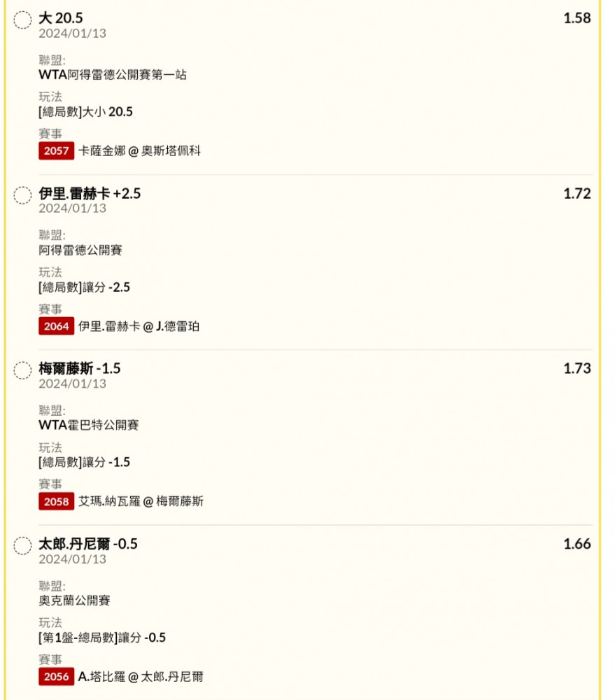Click the 1.72 odds value
Image resolution: width=615 pixels, height=700 pixels.
coord(577,193)
